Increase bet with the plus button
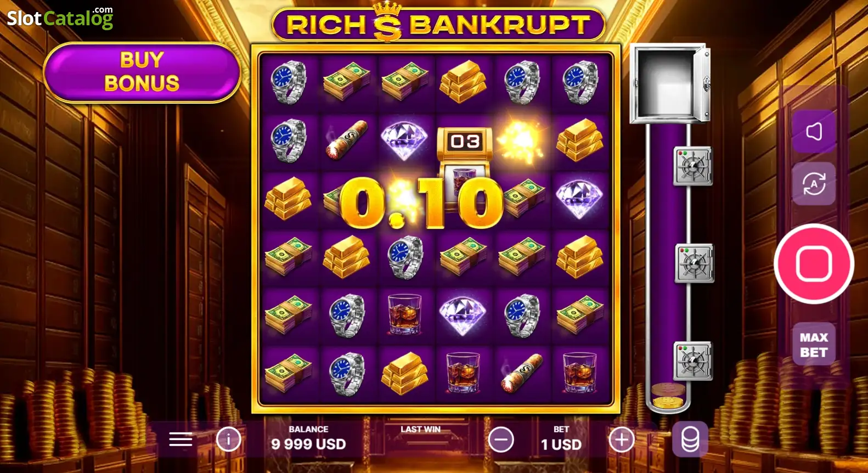The width and height of the screenshot is (868, 473). point(622,440)
